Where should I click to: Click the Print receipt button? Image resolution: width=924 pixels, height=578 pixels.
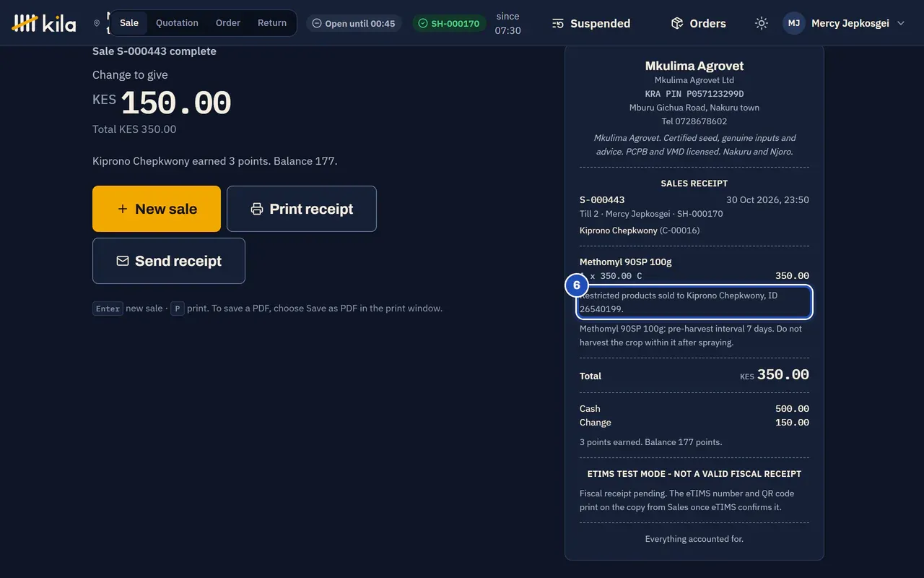pos(302,209)
